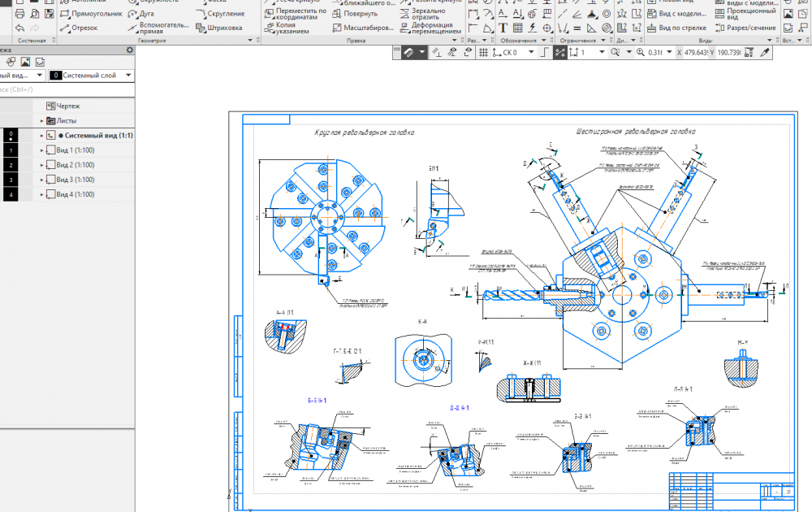Expand the Вид 1 (1:100) node

coord(41,150)
